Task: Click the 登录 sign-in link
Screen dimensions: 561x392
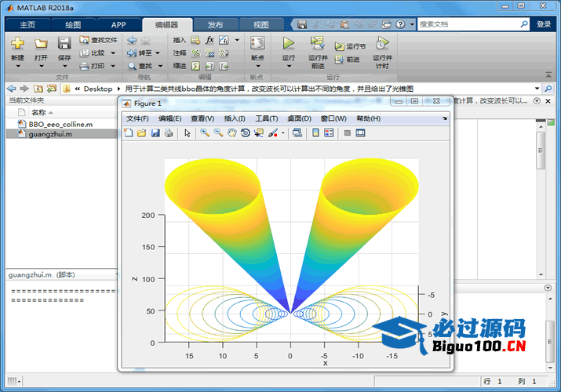Action: [544, 24]
